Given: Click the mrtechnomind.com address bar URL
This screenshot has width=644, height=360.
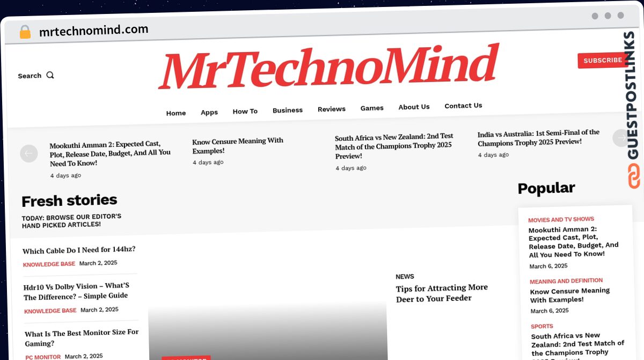Looking at the screenshot, I should pos(94,31).
